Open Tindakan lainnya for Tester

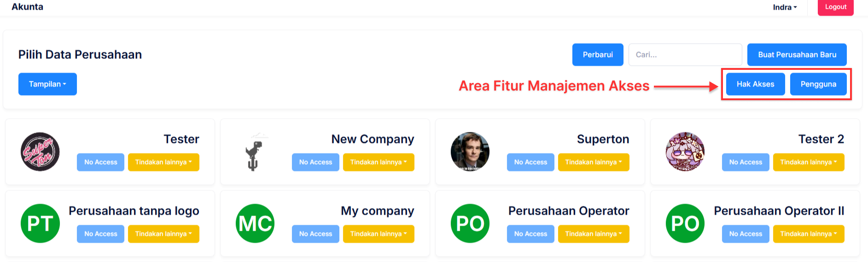tap(163, 162)
